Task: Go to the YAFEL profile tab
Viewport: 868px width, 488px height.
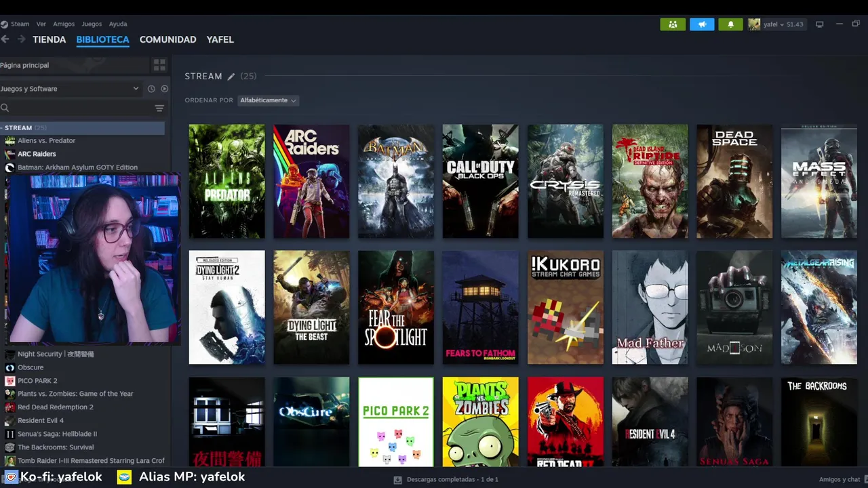Action: coord(220,39)
